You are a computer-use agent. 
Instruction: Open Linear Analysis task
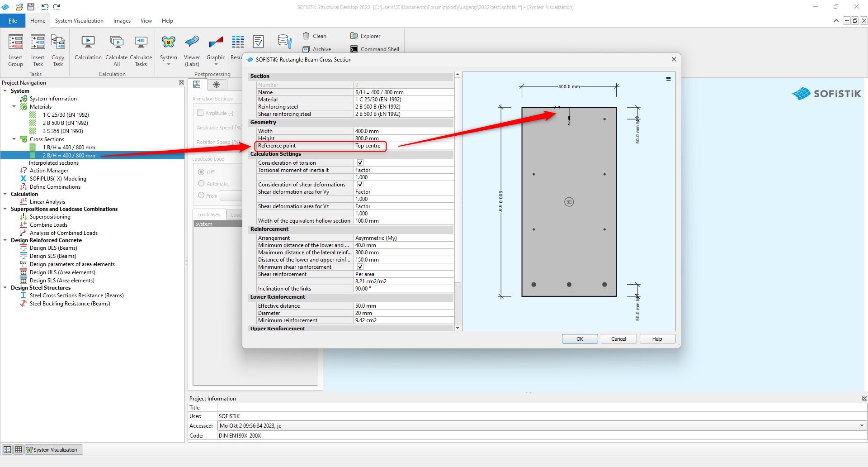tap(47, 201)
